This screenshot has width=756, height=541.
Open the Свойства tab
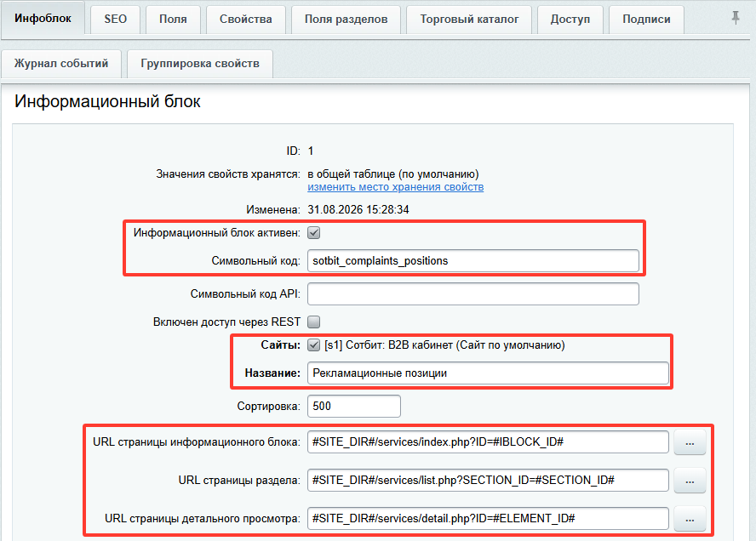246,20
